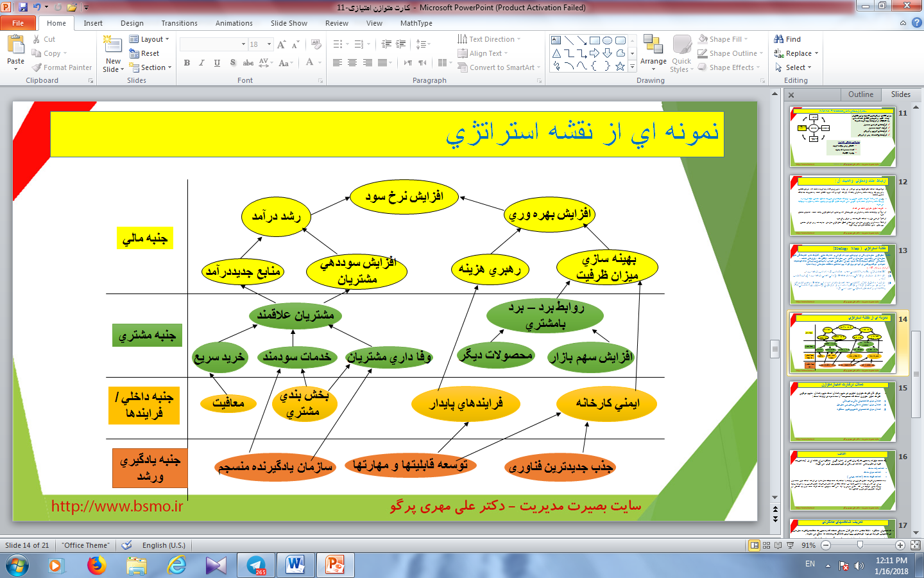
Task: Toggle Bold formatting
Action: tap(187, 63)
